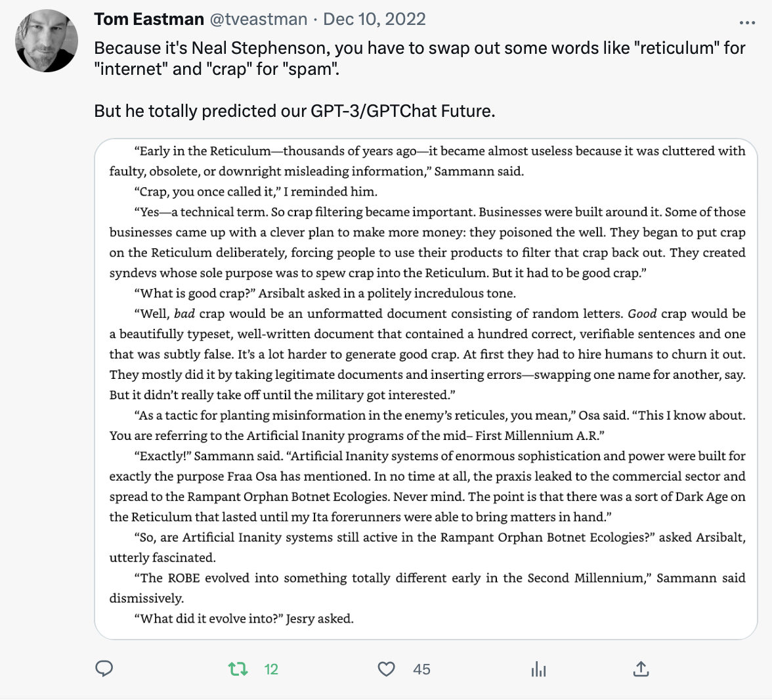Visit the @tveastman handle link

point(259,19)
